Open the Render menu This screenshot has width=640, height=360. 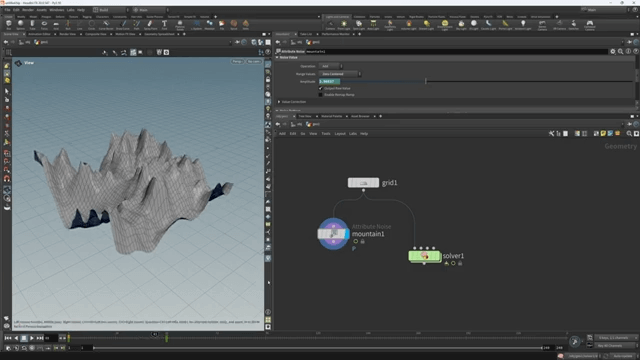tap(28, 10)
